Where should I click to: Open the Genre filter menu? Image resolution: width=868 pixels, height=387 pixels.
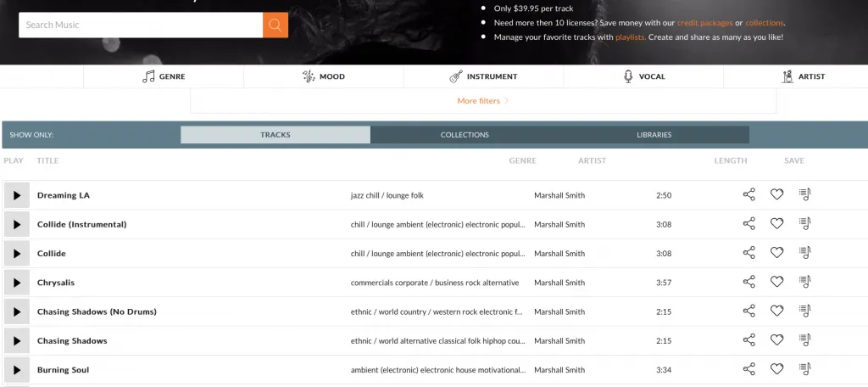click(x=164, y=76)
